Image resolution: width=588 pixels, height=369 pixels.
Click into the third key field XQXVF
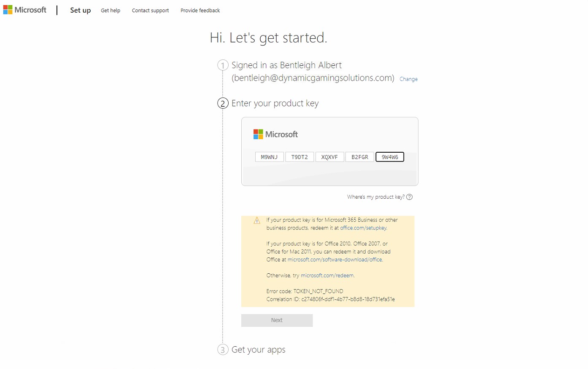[x=329, y=157]
